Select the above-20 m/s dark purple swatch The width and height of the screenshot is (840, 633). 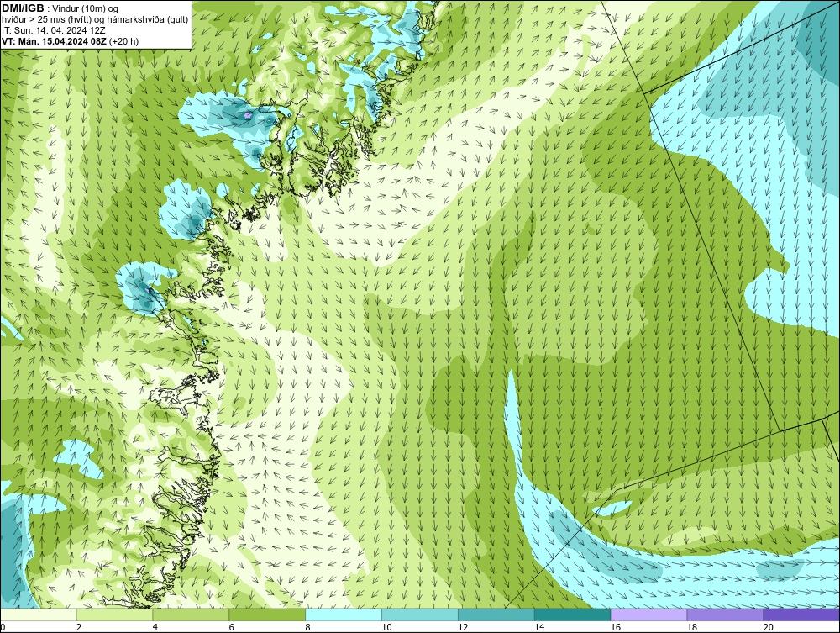pos(801,615)
